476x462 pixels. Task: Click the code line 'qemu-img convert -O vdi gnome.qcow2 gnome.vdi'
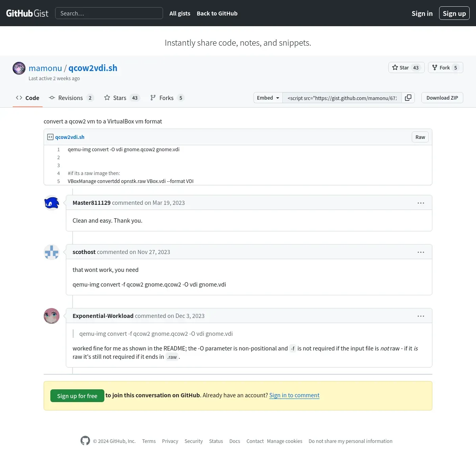(x=124, y=150)
